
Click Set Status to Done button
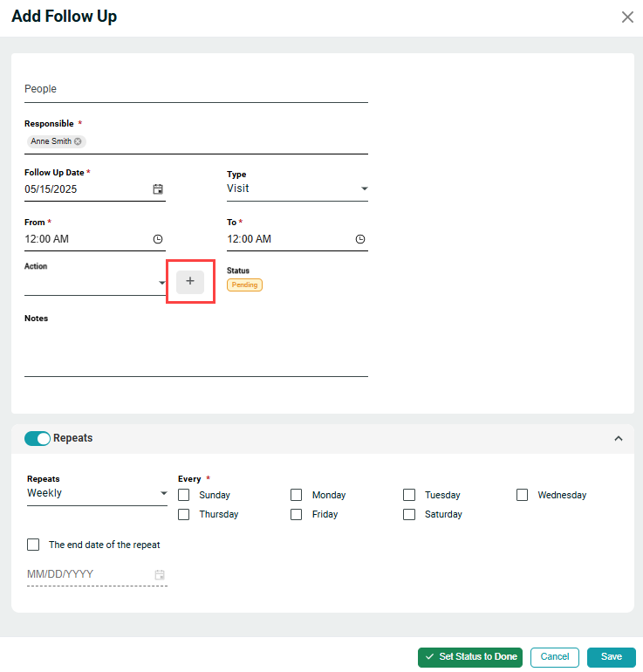pos(469,657)
